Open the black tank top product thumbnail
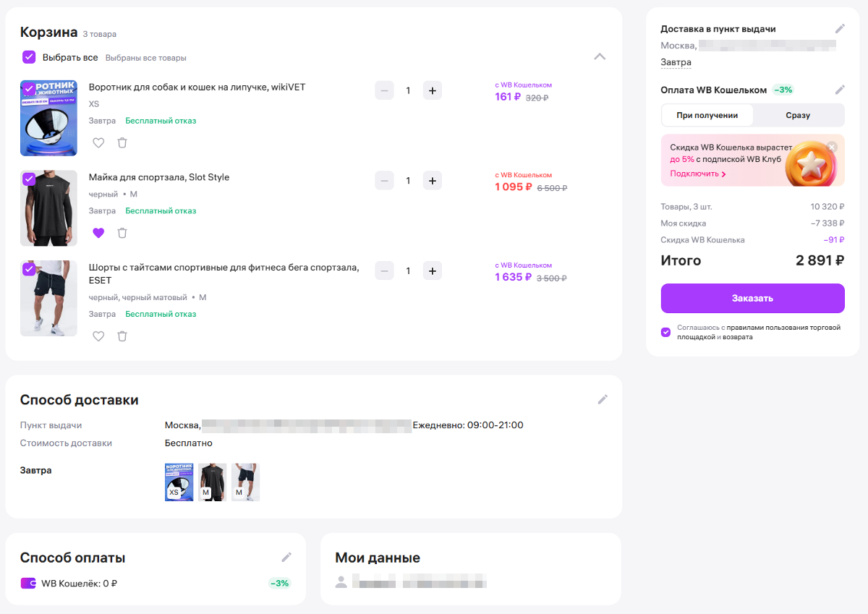 click(x=48, y=208)
